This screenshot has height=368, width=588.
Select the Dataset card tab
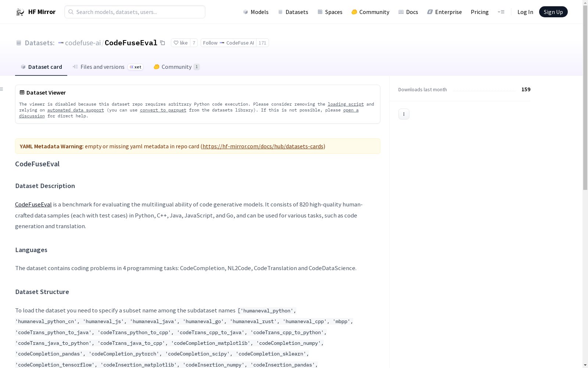click(41, 67)
